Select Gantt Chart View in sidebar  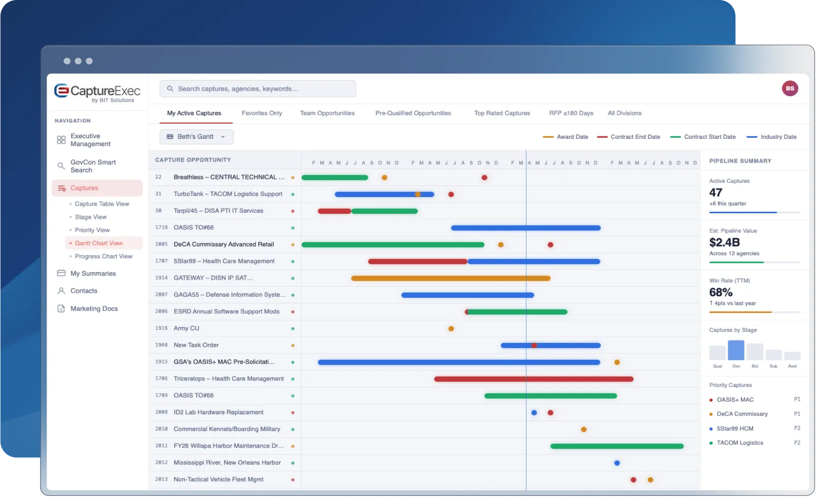tap(104, 244)
